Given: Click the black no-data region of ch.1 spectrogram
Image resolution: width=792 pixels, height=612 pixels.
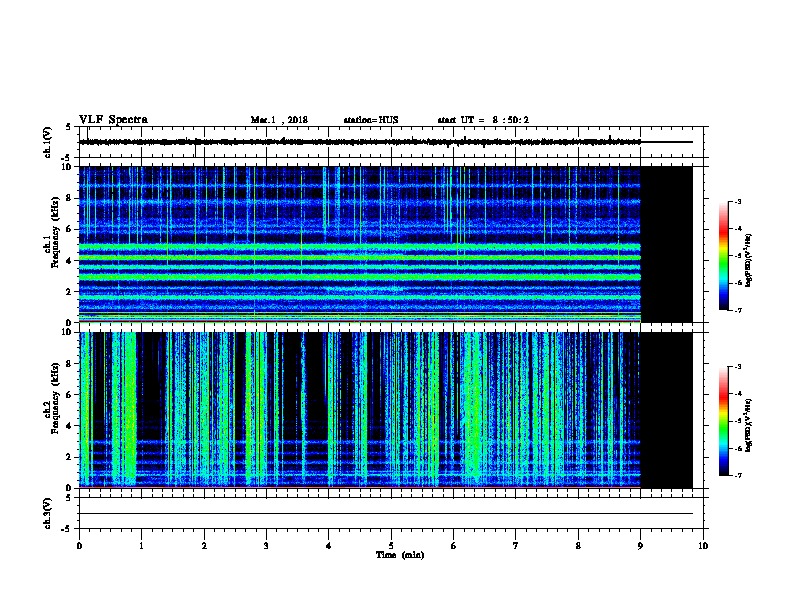Looking at the screenshot, I should coord(666,244).
